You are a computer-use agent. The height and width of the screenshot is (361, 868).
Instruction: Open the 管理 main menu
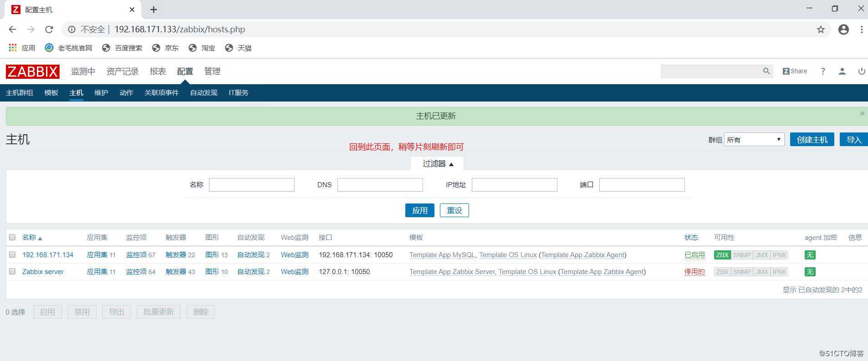[x=212, y=71]
